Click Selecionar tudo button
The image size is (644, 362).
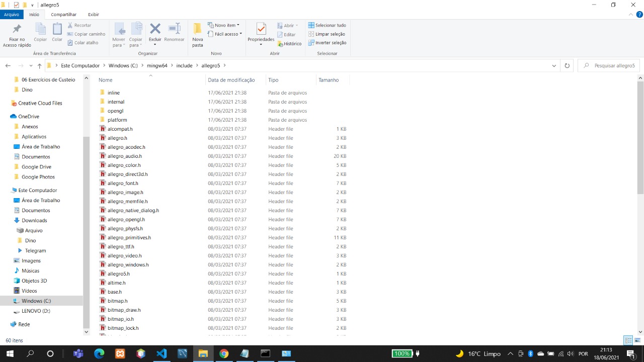coord(327,25)
